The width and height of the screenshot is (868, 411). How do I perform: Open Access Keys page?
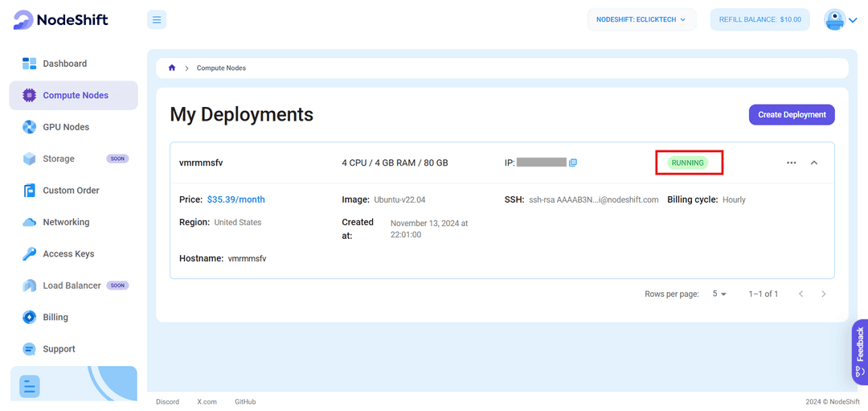point(68,254)
